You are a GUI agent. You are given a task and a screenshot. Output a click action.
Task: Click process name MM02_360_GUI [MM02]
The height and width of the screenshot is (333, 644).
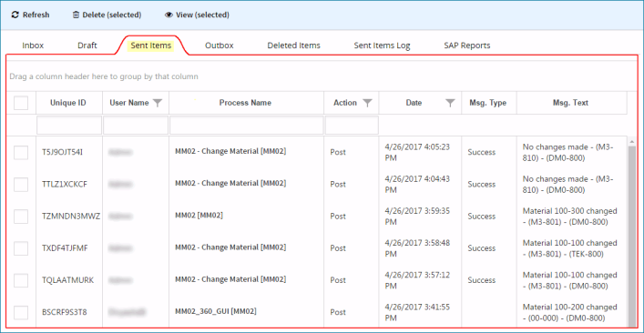click(x=216, y=311)
